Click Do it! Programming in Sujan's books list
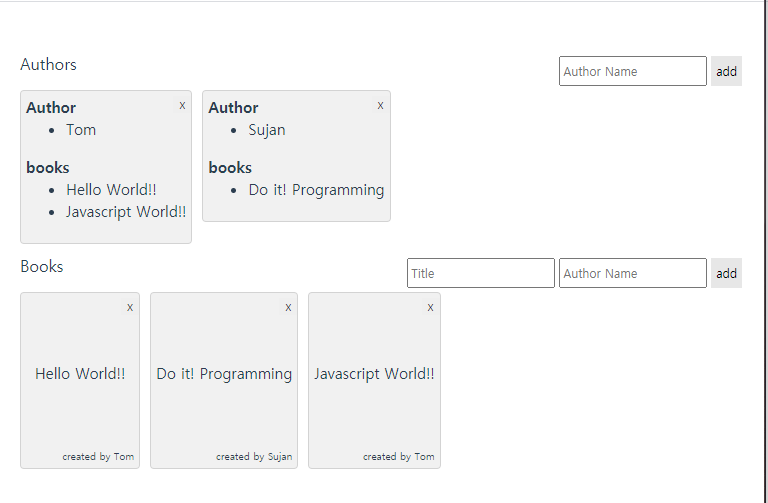The image size is (768, 503). (x=316, y=190)
